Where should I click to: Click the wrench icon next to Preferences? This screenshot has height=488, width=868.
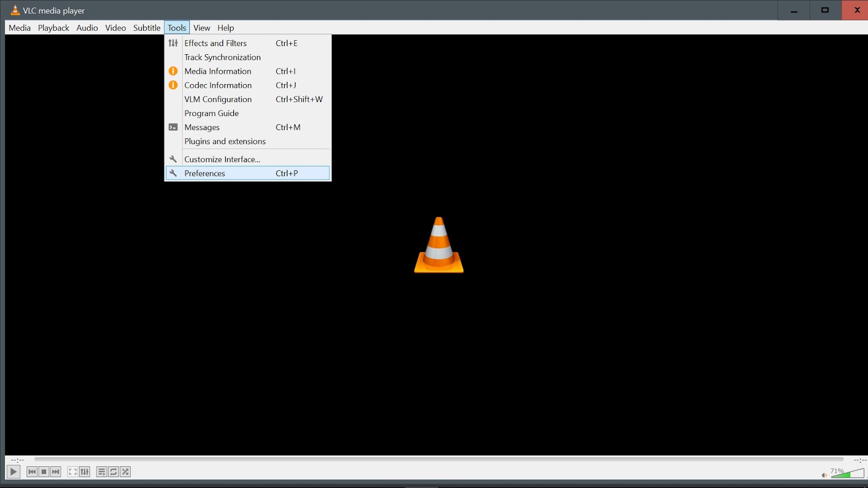tap(173, 173)
